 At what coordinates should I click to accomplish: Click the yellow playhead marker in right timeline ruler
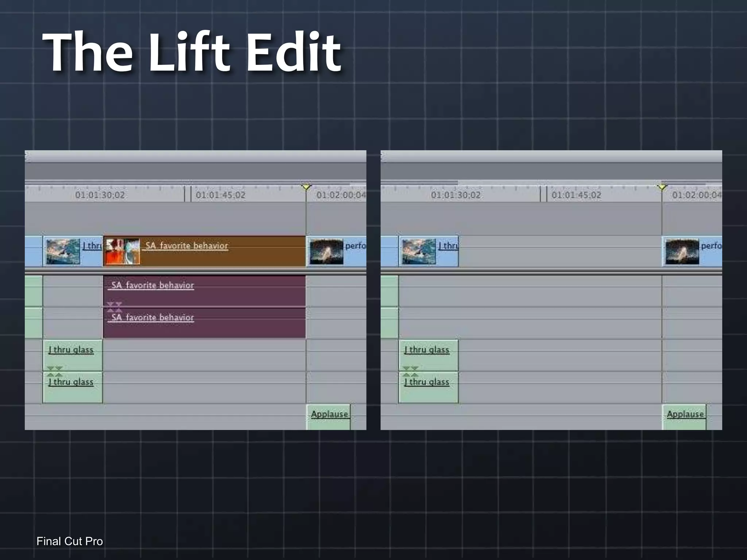point(662,187)
